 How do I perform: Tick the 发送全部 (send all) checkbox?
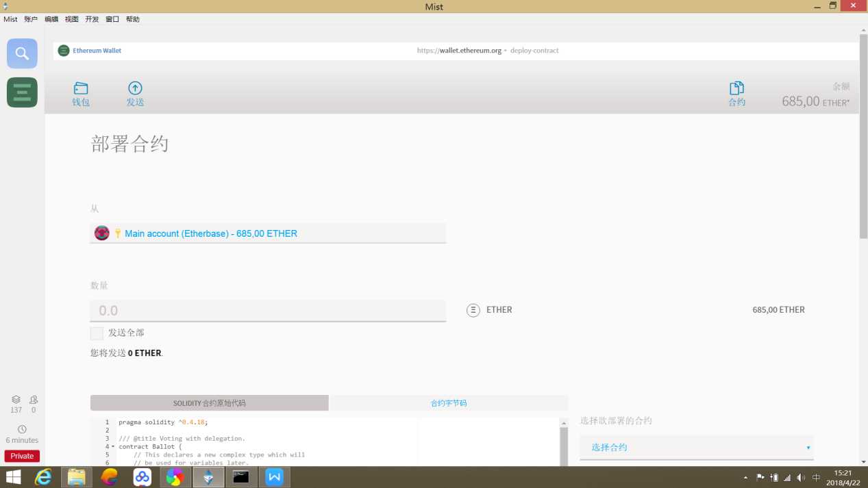coord(97,333)
